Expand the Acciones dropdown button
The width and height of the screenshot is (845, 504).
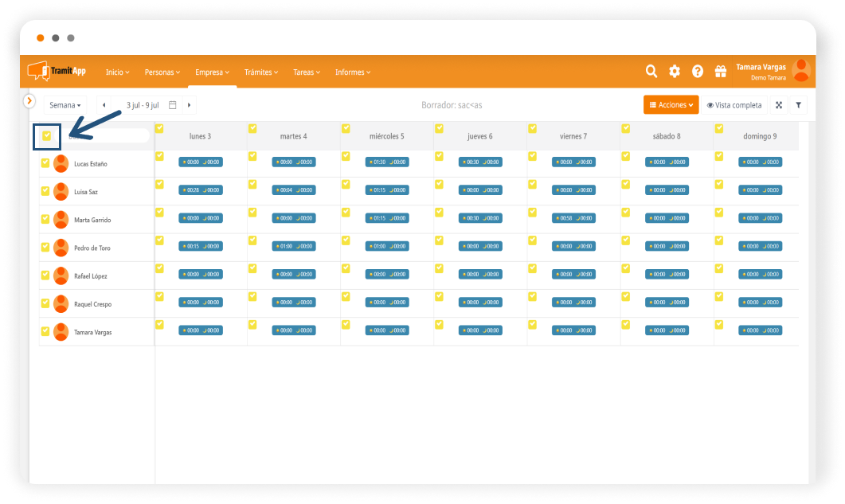click(x=671, y=105)
